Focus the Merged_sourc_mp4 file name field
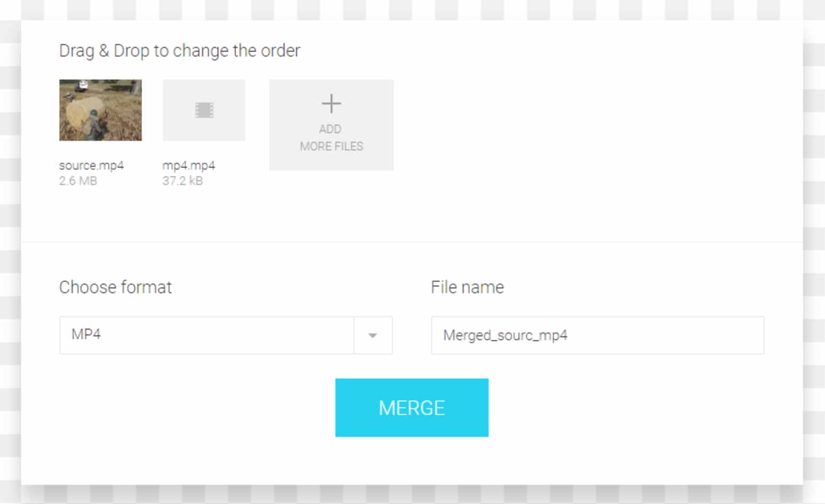The width and height of the screenshot is (825, 504). tap(597, 335)
